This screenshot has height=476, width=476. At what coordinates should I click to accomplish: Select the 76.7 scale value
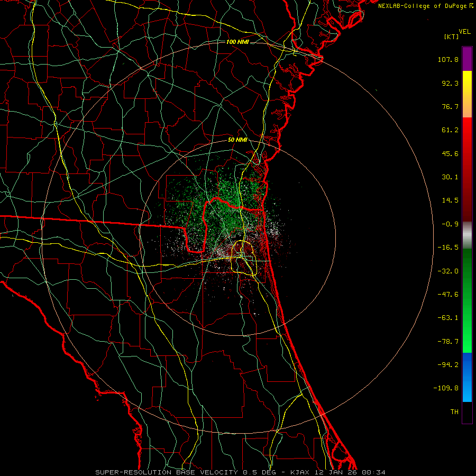pyautogui.click(x=450, y=106)
